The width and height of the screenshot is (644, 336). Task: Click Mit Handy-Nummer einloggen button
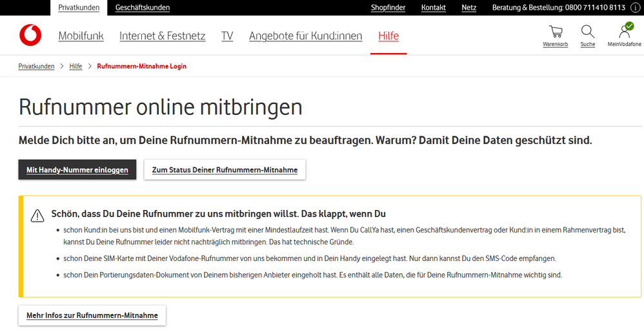77,170
